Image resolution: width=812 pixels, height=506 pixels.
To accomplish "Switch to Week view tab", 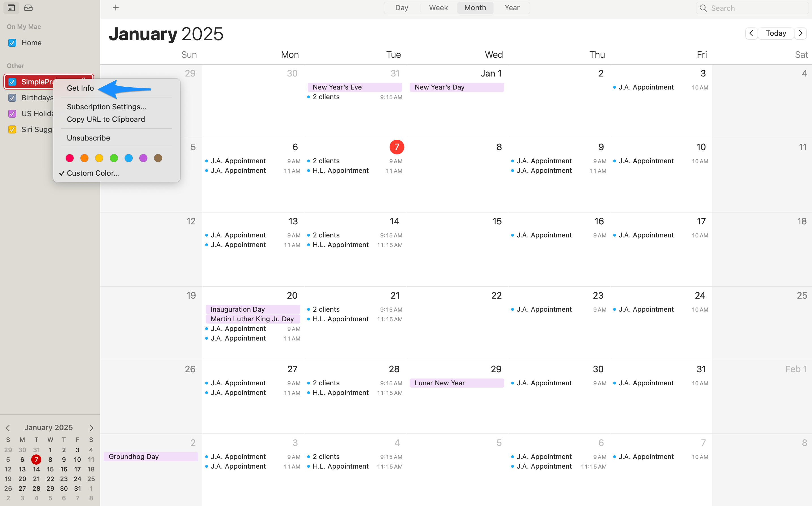I will point(438,8).
